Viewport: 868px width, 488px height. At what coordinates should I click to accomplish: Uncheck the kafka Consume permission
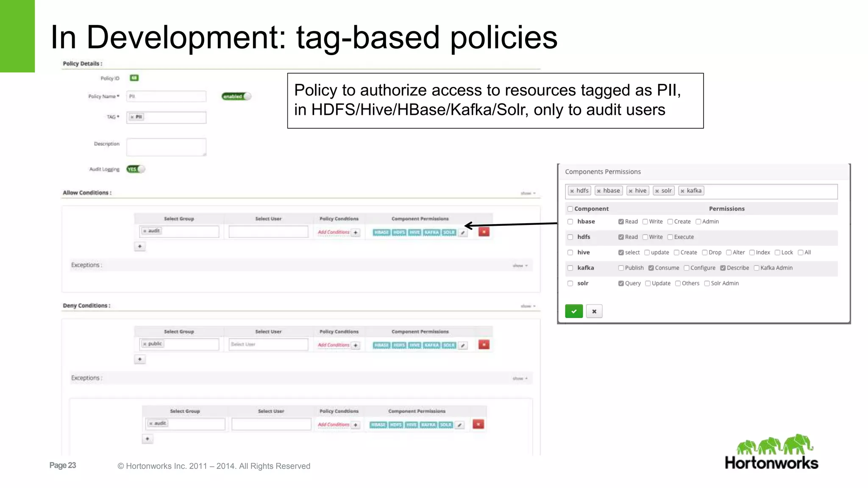pos(651,268)
